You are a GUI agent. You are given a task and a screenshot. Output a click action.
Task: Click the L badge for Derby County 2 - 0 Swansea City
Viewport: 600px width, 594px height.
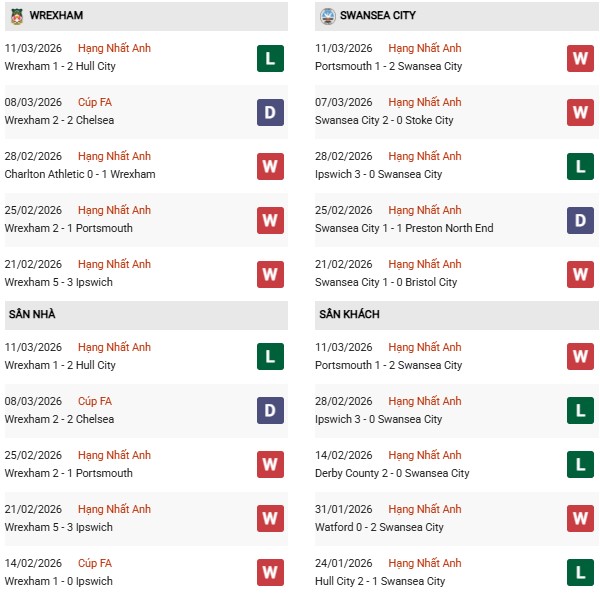[581, 465]
